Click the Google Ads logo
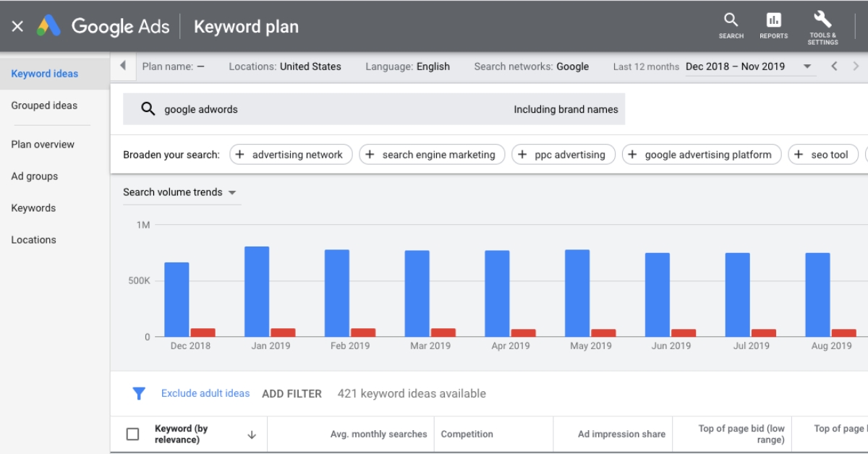 coord(49,27)
